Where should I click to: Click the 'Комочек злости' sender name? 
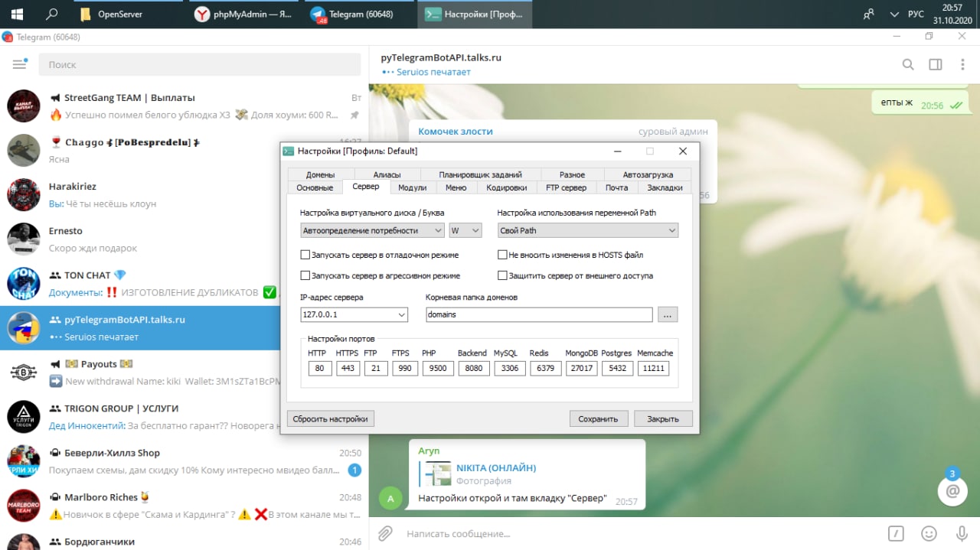456,132
